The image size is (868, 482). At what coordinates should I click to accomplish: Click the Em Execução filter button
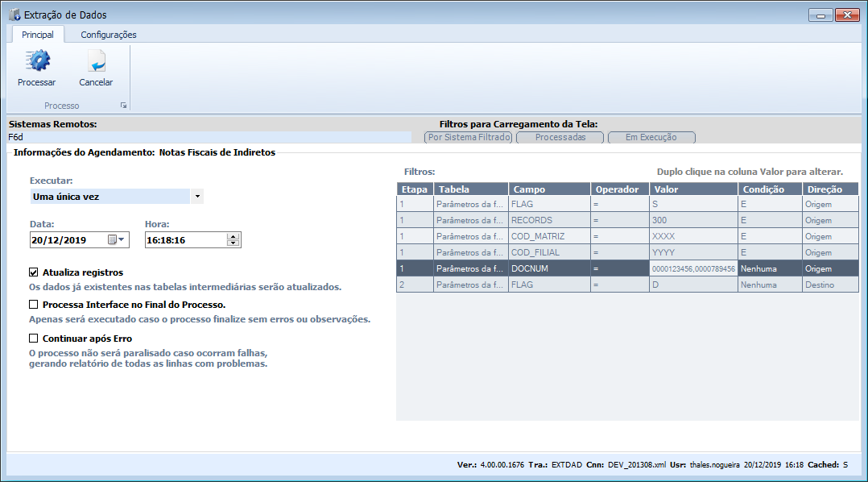click(651, 137)
